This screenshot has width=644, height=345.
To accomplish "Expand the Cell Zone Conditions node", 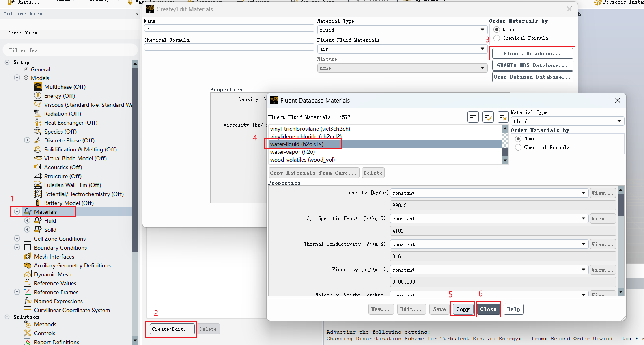I will 17,238.
